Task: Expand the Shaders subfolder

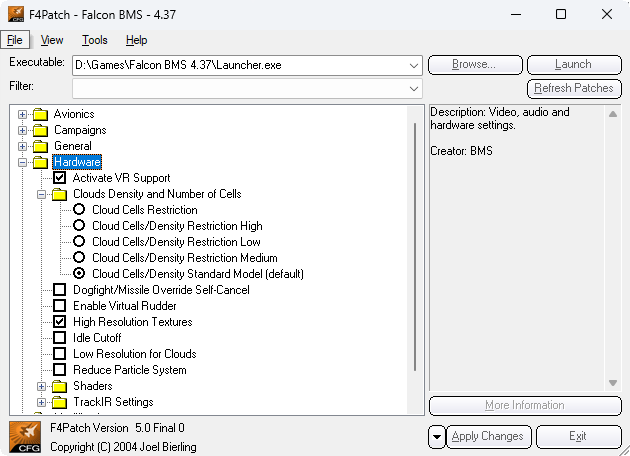Action: (x=41, y=386)
